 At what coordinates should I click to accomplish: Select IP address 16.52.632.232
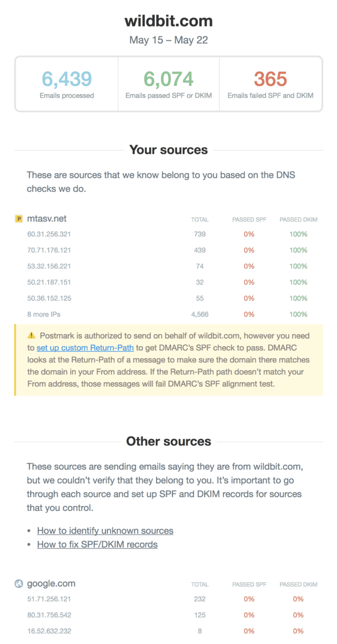coord(49,631)
